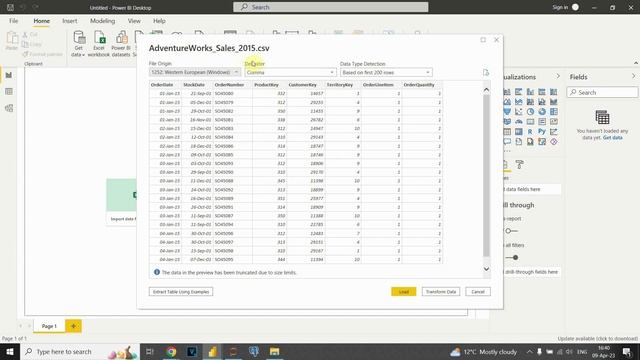640x360 pixels.
Task: Toggle the Keep all filters switch
Action: point(512,258)
